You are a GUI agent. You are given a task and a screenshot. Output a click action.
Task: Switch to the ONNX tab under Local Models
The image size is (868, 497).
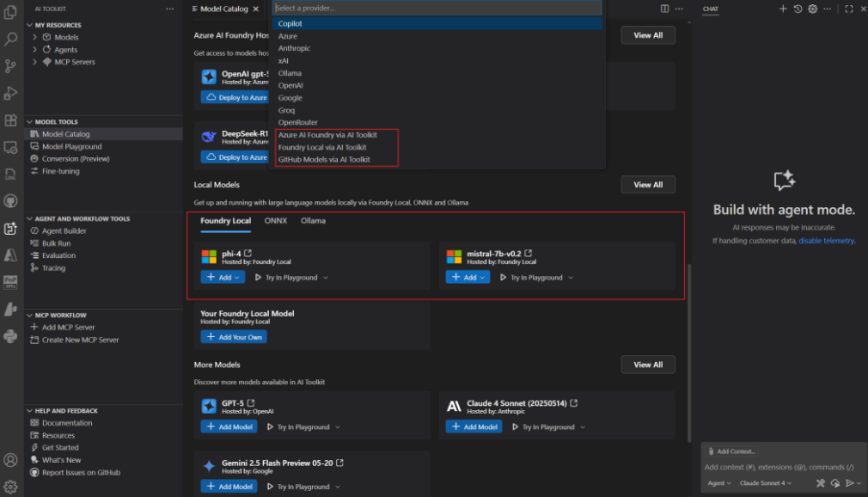[276, 220]
